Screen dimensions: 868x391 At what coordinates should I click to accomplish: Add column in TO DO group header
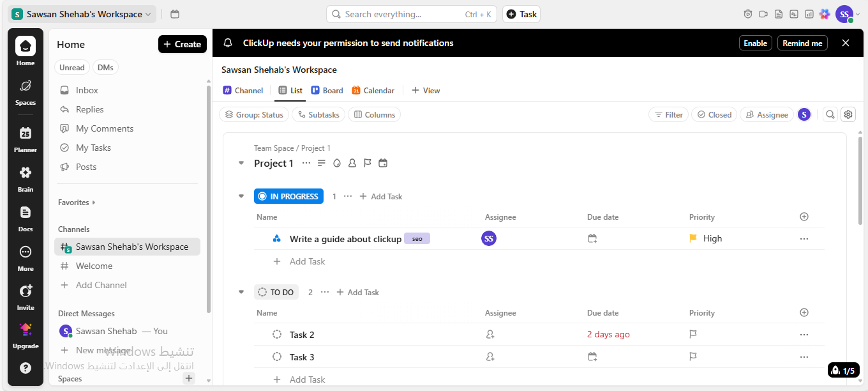pos(804,312)
